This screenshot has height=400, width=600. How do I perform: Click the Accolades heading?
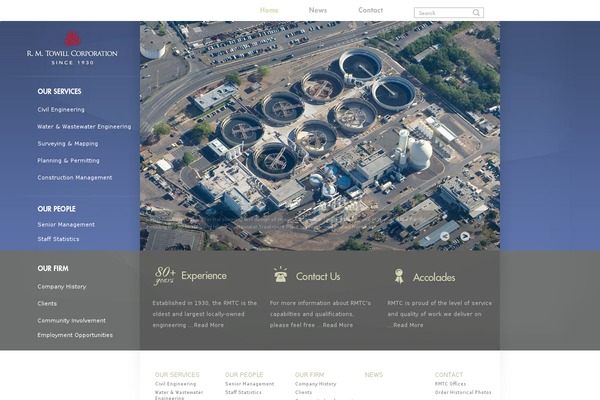pyautogui.click(x=434, y=277)
